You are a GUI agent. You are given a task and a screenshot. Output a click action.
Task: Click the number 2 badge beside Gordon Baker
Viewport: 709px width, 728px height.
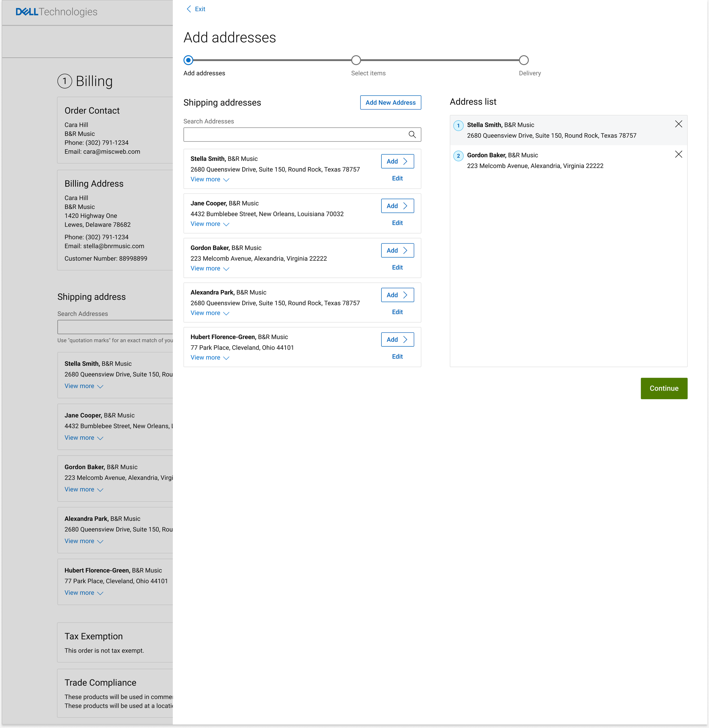click(x=458, y=156)
